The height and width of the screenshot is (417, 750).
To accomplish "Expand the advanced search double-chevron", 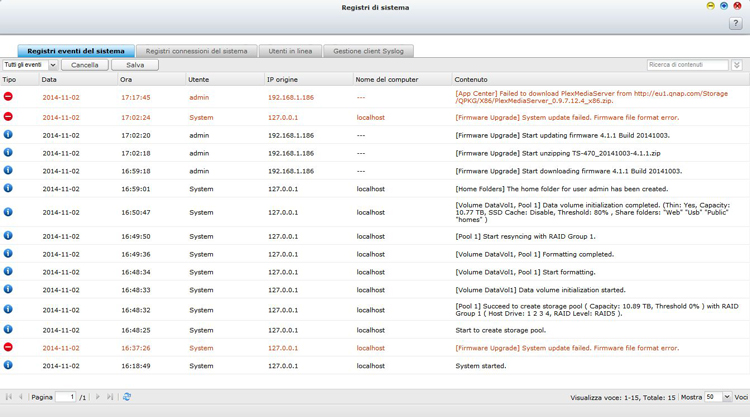I will [737, 65].
